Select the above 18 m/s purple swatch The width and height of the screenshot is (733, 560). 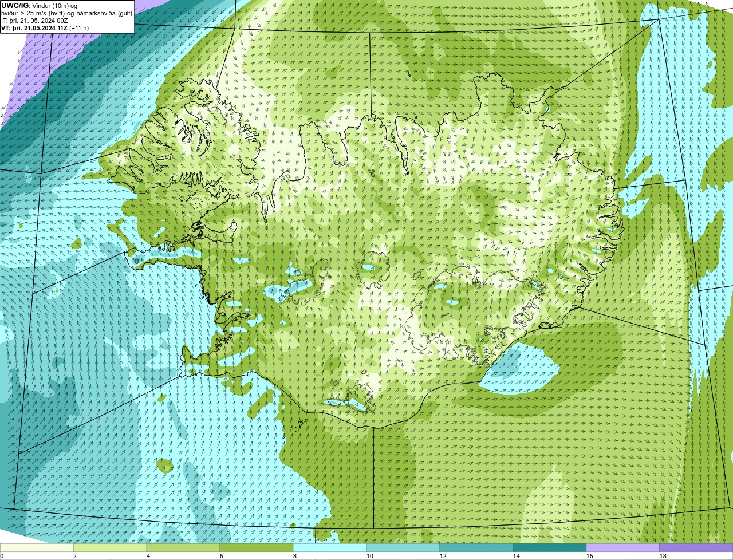(x=696, y=548)
